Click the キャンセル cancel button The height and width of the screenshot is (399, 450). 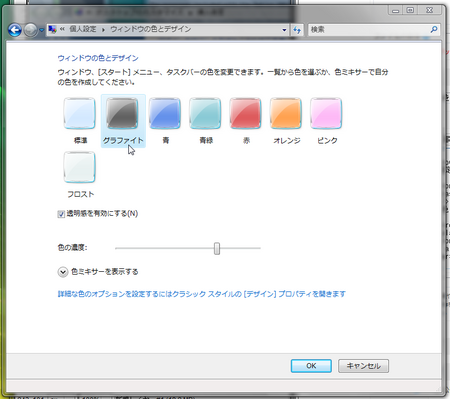pos(363,366)
